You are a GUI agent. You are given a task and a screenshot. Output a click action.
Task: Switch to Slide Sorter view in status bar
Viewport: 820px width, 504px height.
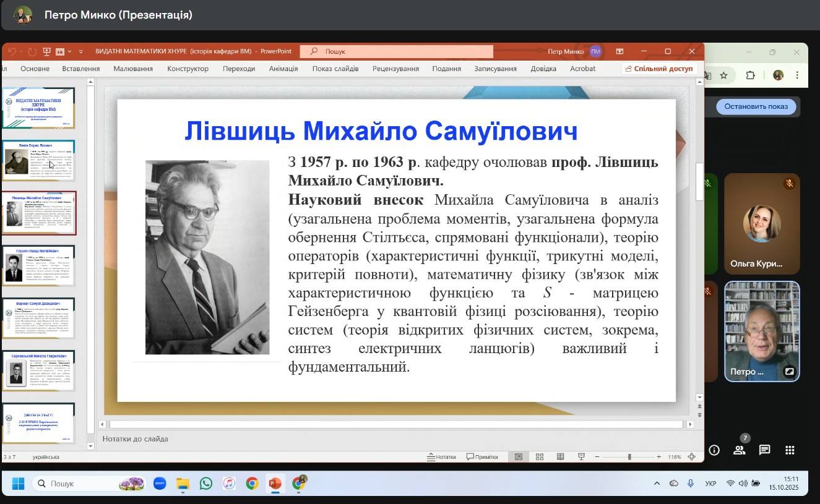tap(540, 457)
